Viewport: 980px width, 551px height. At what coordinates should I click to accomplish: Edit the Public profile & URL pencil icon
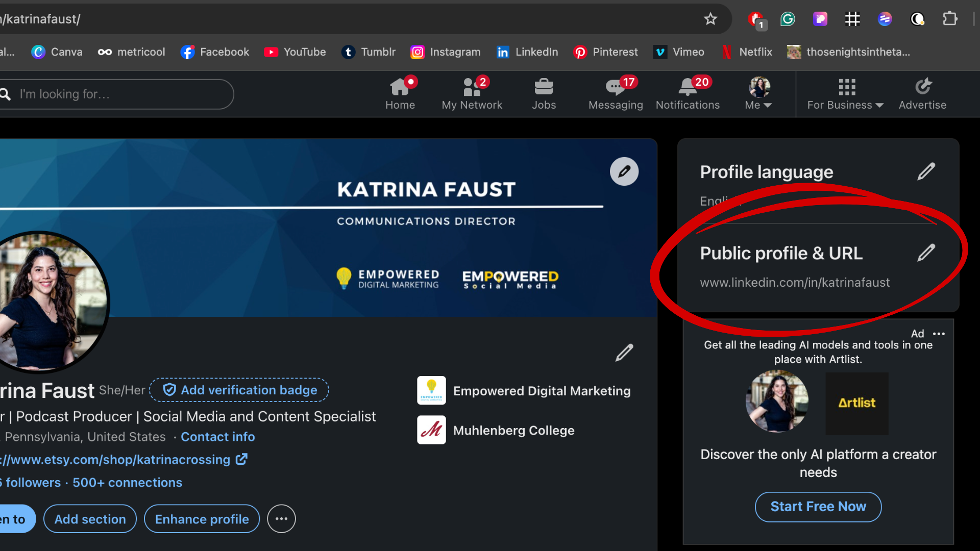point(926,253)
